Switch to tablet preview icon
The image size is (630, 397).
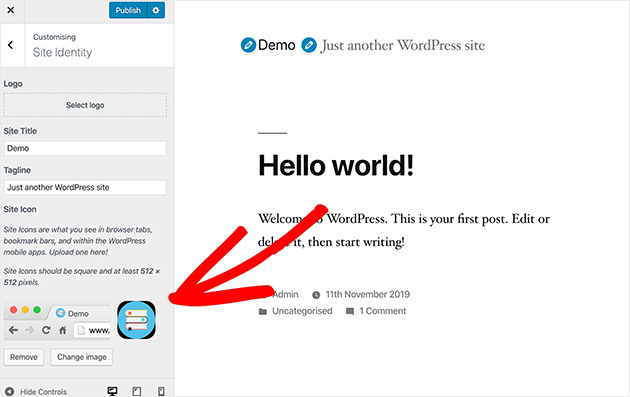(137, 391)
